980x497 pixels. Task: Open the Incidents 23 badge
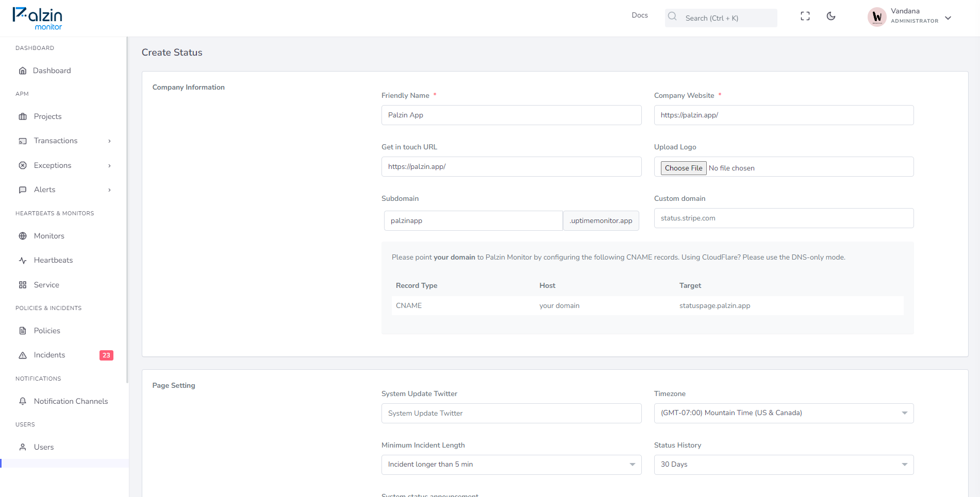pos(106,355)
